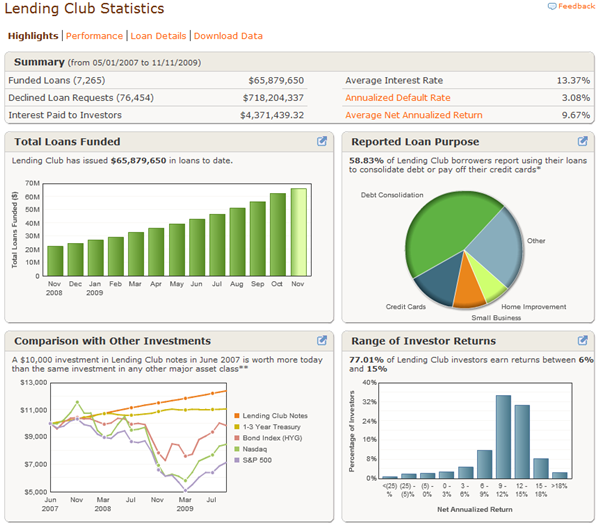Open Reported Loan Purpose chart export icon
The height and width of the screenshot is (529, 600).
click(582, 141)
